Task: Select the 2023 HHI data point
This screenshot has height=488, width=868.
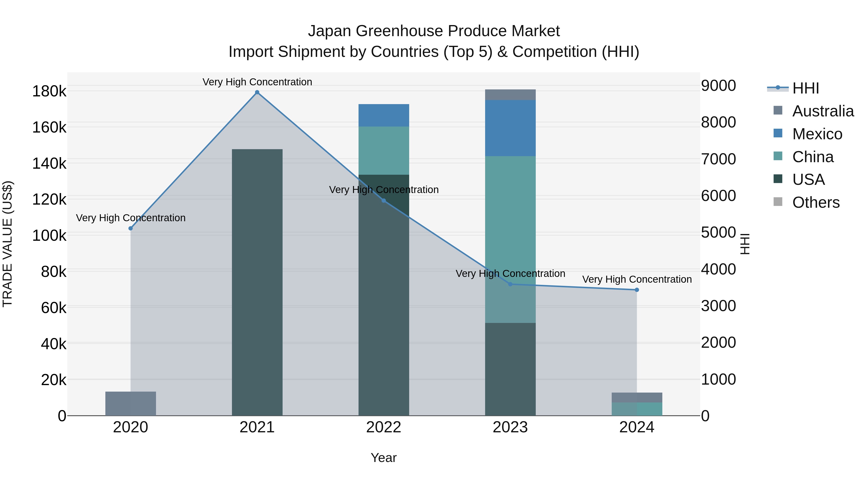Action: tap(510, 284)
